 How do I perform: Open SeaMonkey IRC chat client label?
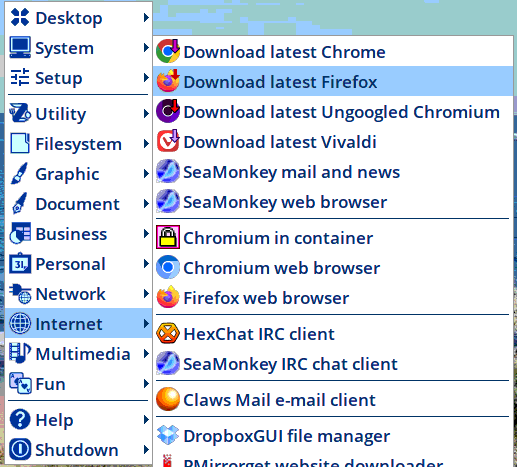[291, 364]
